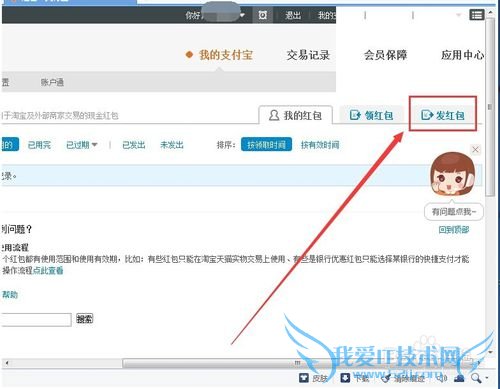The image size is (500, 389).
Task: Click the 搜索 search button
Action: [x=85, y=319]
